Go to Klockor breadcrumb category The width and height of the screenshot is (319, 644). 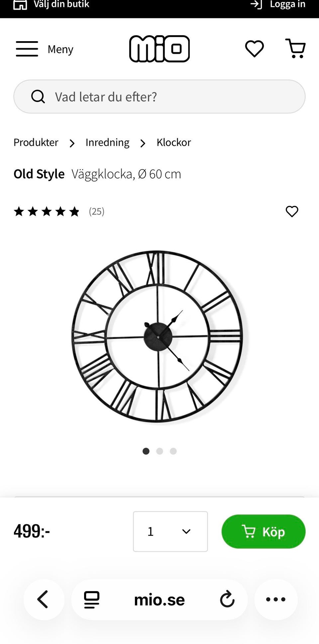[174, 142]
